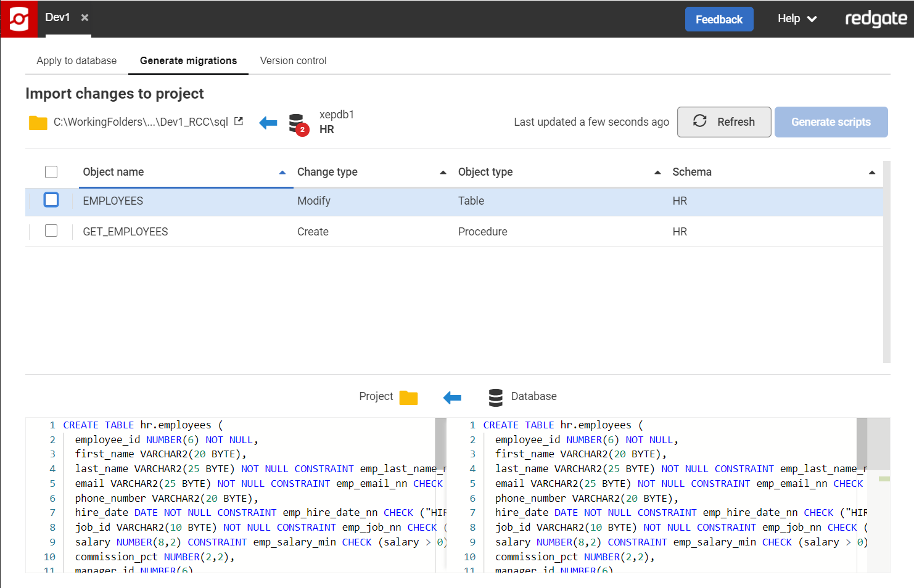
Task: Click the yellow project folder icon near the path
Action: (x=38, y=123)
